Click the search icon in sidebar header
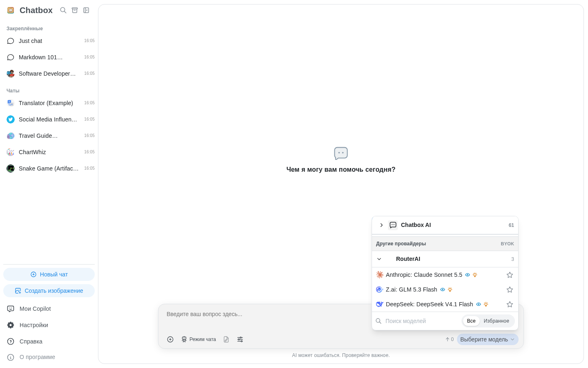Image resolution: width=588 pixels, height=368 pixels. click(x=63, y=10)
